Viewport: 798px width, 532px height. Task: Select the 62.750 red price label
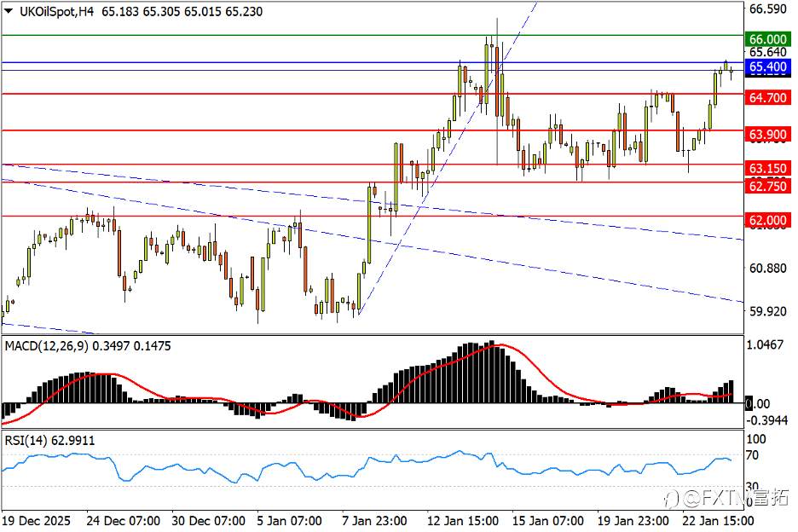coord(768,187)
